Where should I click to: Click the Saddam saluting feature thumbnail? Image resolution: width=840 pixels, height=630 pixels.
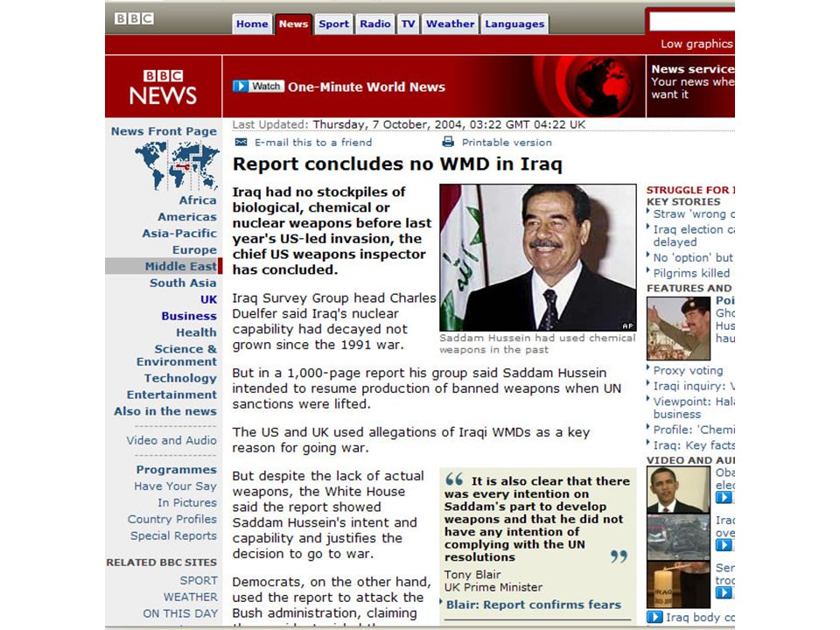(678, 328)
